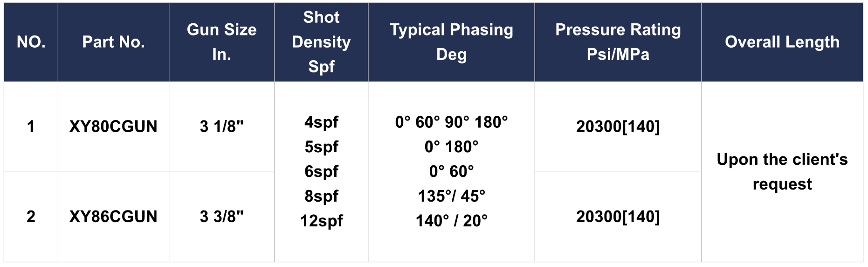Click the Typical Phasing Deg header
The image size is (868, 267).
click(x=451, y=42)
